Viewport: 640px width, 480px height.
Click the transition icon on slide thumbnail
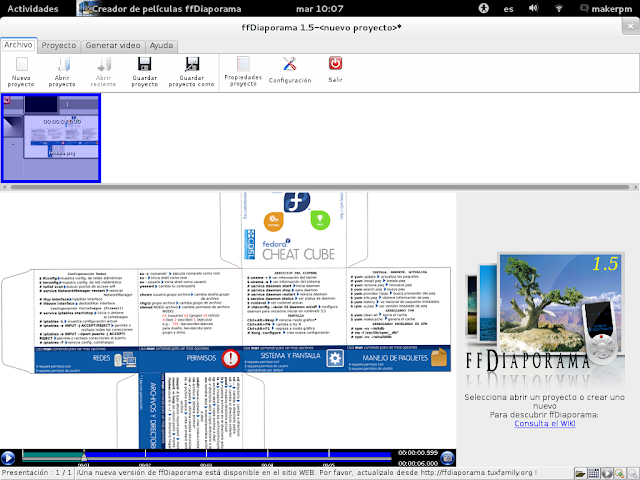[x=13, y=126]
